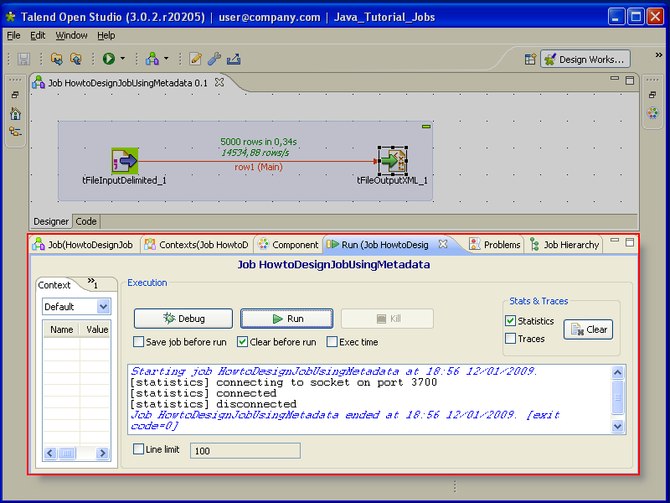
Task: Uncheck the Clear before run checkbox
Action: tap(243, 342)
